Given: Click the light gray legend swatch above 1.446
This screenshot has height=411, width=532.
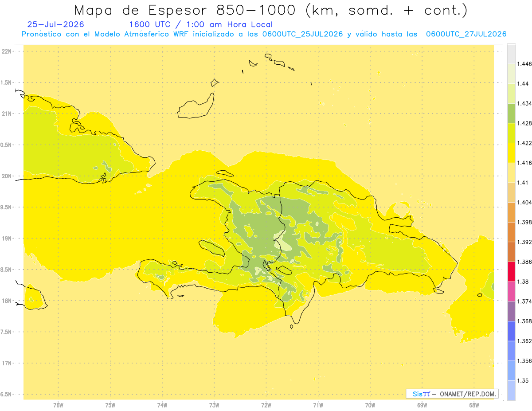Looking at the screenshot, I should [x=511, y=54].
